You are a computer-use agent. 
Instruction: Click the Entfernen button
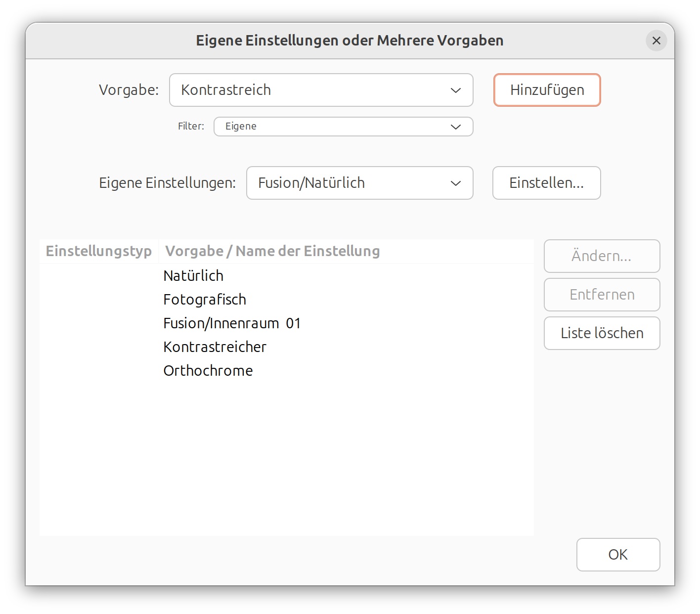point(602,295)
